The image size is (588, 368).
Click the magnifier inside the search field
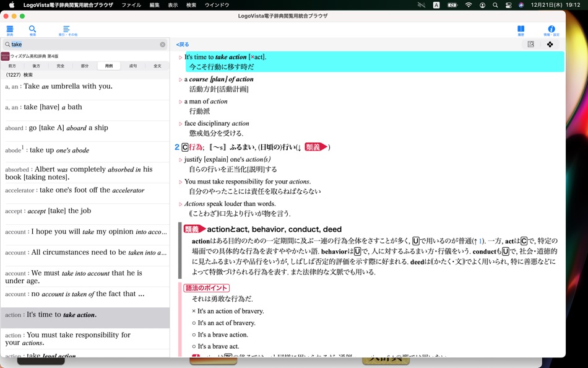[7, 45]
